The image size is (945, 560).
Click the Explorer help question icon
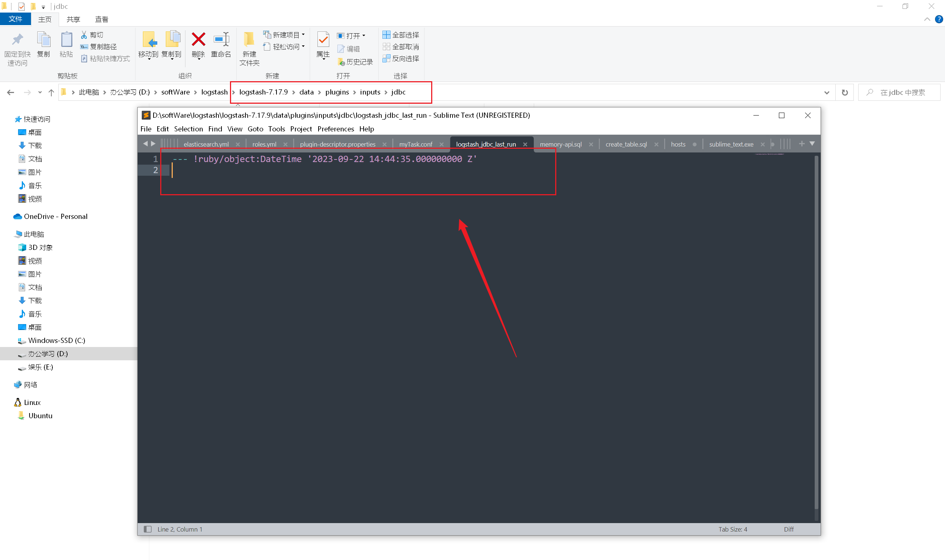tap(939, 19)
